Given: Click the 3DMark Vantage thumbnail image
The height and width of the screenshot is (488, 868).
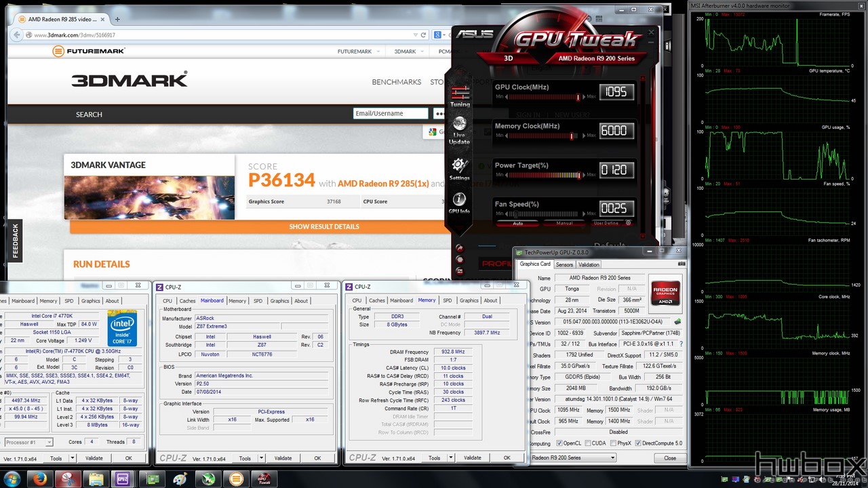Looking at the screenshot, I should (x=149, y=197).
